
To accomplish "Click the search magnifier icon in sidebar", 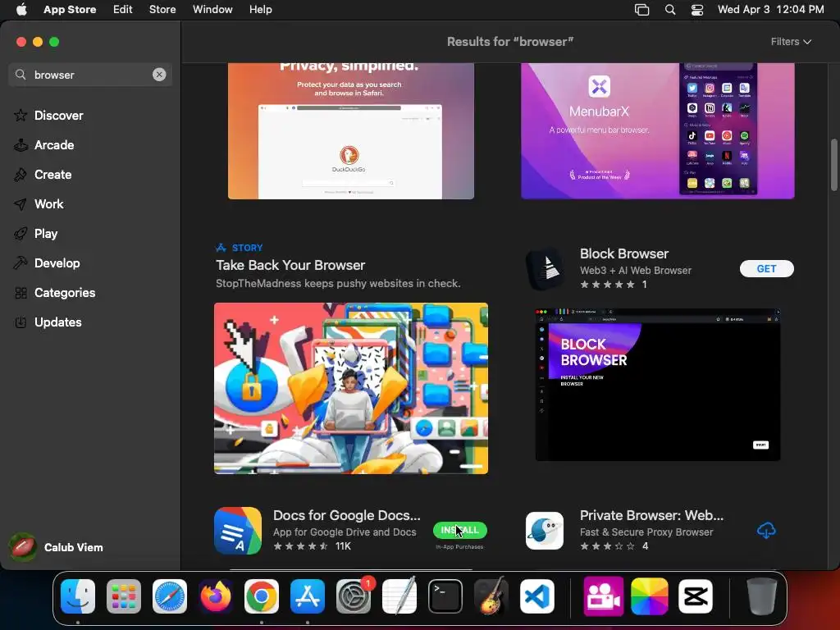I will point(21,75).
